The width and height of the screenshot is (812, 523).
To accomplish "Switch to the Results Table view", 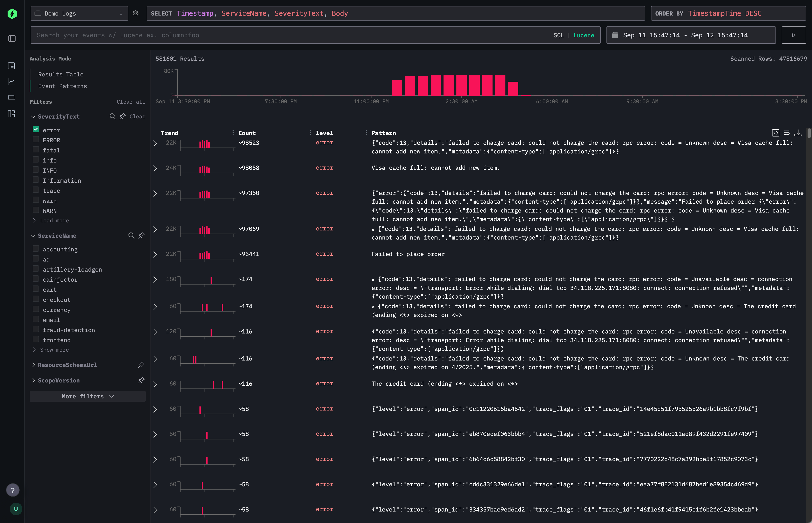I will coord(61,74).
